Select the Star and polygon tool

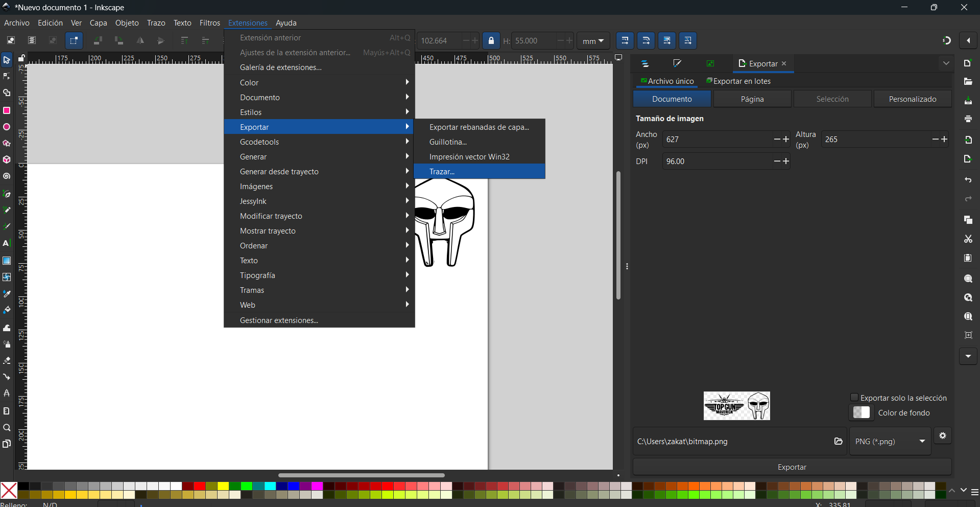click(7, 144)
